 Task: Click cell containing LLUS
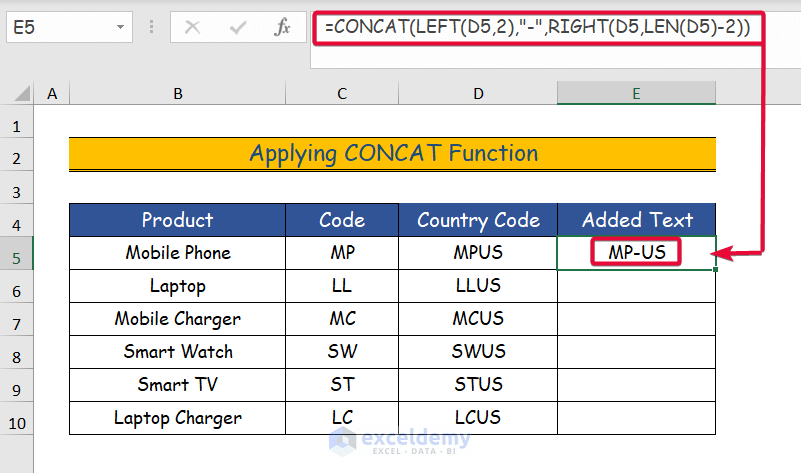[x=478, y=286]
